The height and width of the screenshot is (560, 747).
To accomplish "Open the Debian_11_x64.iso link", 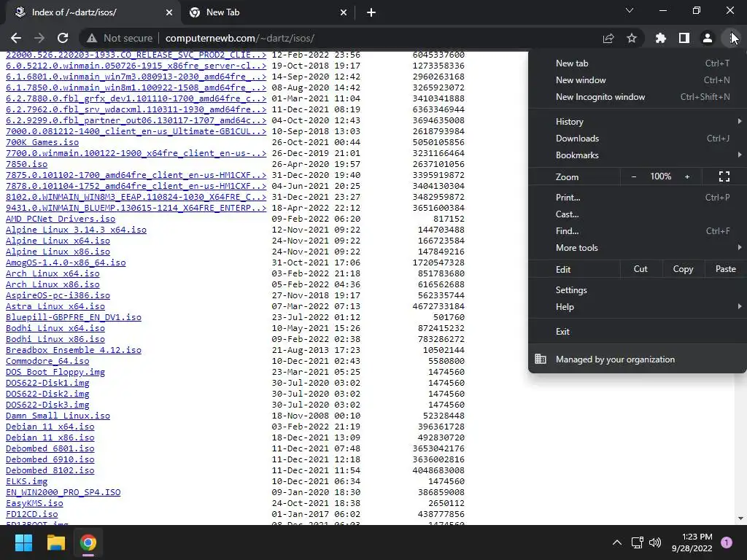I will point(50,427).
